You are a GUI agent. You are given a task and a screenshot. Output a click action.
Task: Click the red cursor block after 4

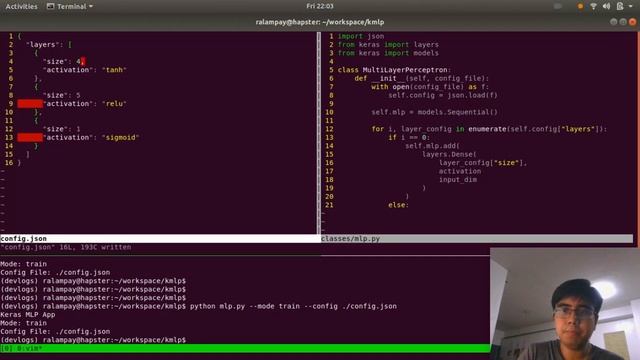[83, 61]
